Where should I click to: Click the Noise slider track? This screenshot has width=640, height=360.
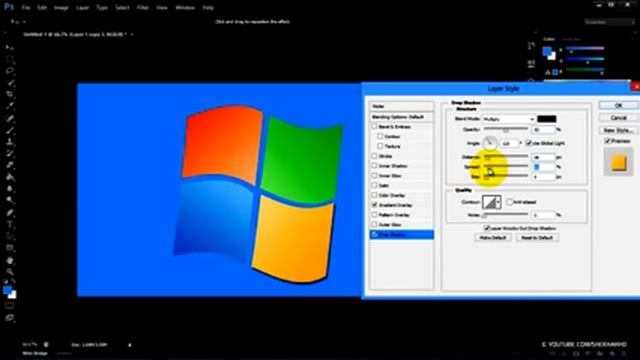506,214
